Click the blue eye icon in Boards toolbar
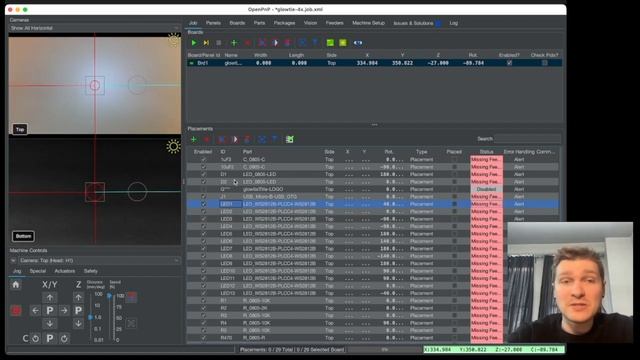The image size is (640, 360). 358,42
